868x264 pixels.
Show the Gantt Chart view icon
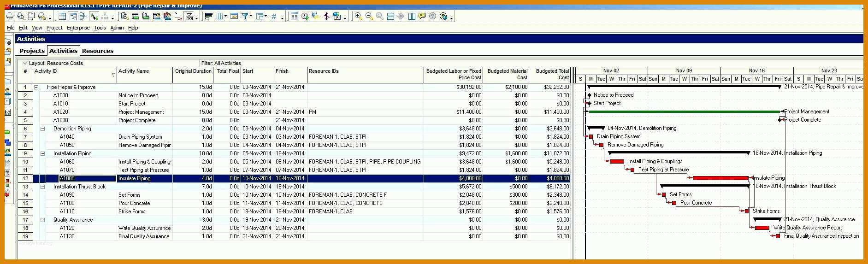[x=73, y=16]
